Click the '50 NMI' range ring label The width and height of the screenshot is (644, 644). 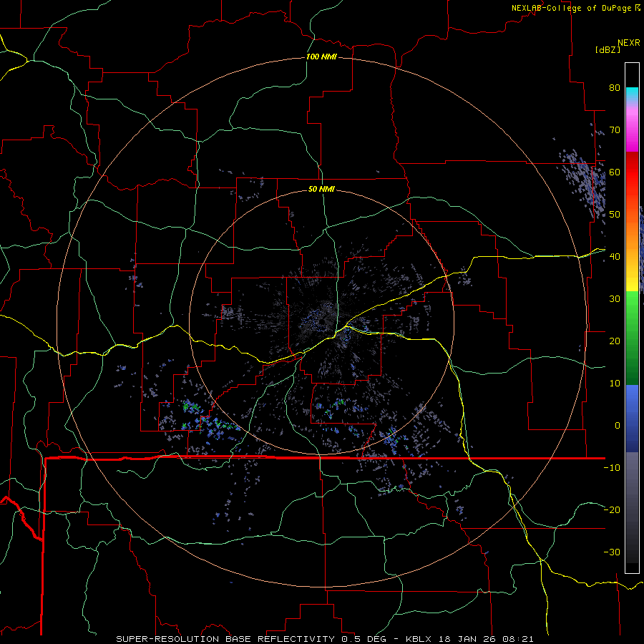(x=321, y=189)
